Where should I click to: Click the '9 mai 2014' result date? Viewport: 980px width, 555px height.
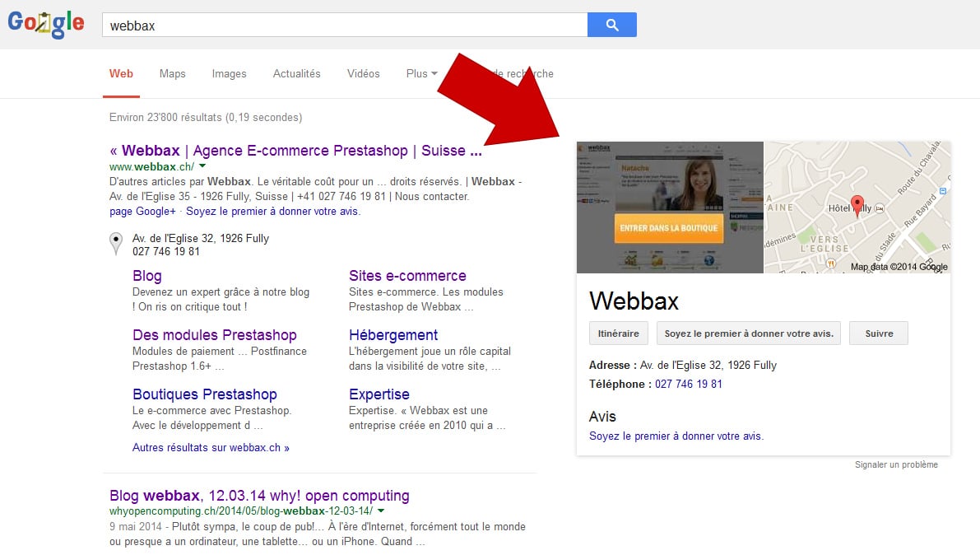[x=136, y=527]
